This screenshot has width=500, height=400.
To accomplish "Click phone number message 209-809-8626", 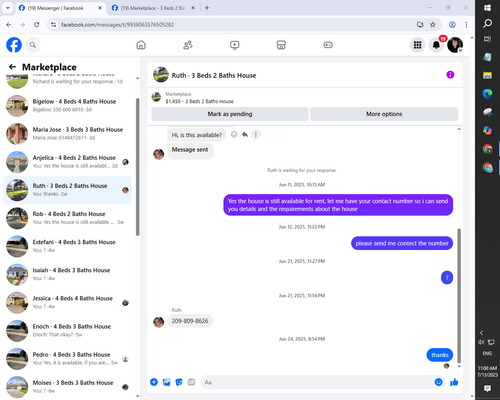I will pos(190,321).
